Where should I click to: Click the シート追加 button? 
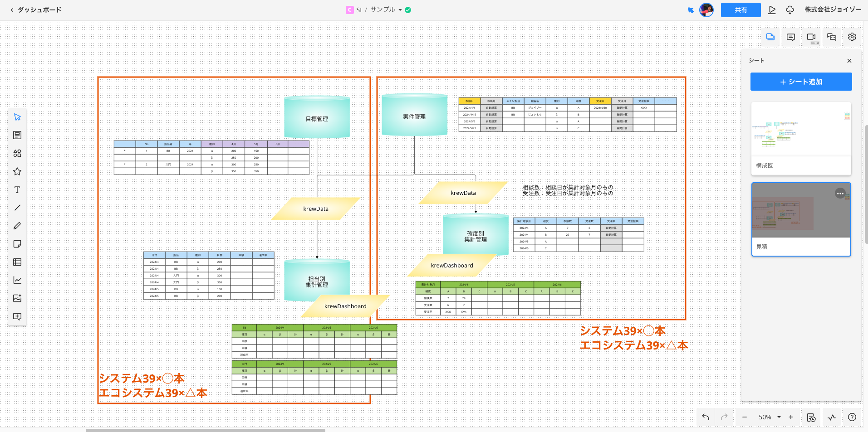(x=801, y=82)
